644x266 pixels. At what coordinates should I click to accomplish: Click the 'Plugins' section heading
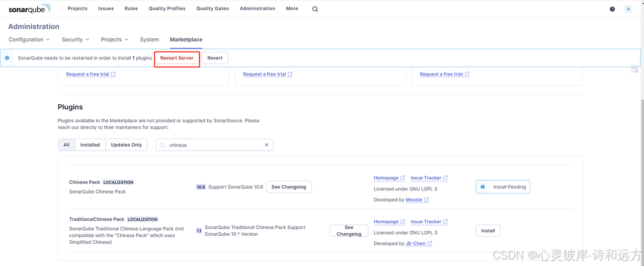click(70, 107)
